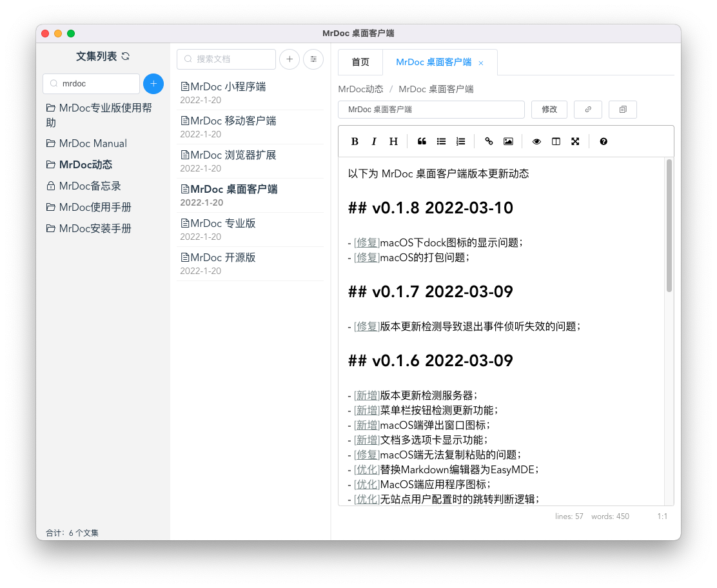Viewport: 717px width, 588px height.
Task: Click the editor vertical scrollbar
Action: [669, 226]
